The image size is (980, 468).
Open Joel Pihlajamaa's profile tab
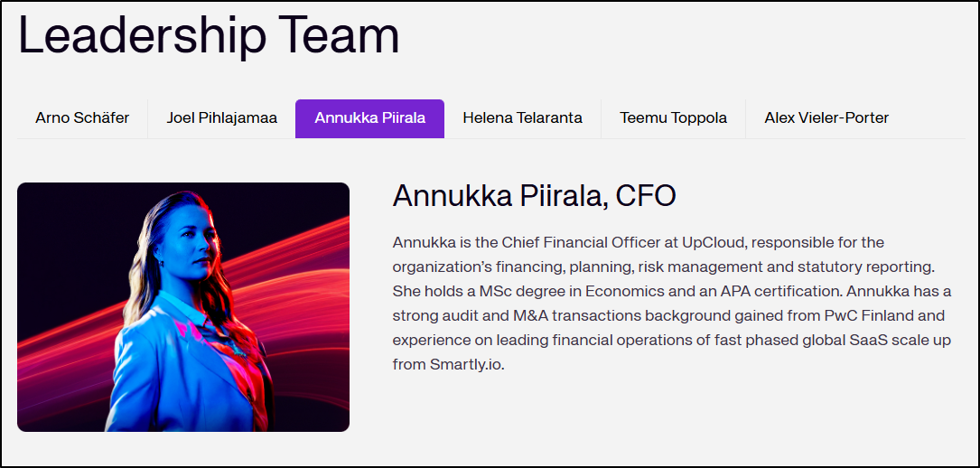(x=221, y=118)
